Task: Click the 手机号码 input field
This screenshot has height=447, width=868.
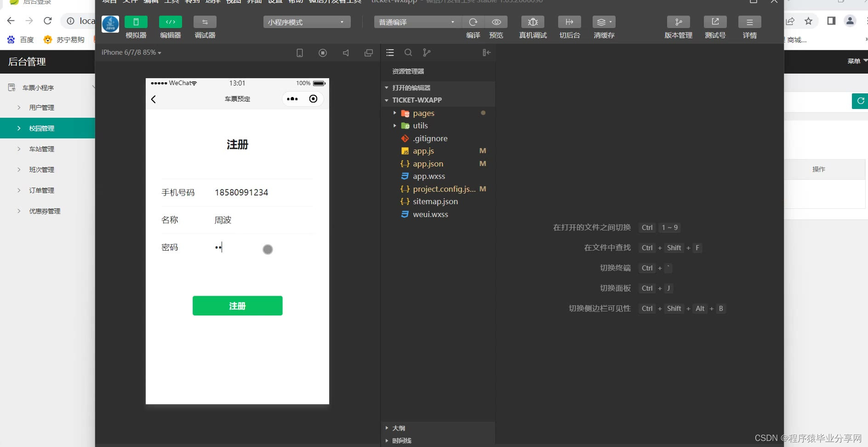Action: coord(263,192)
